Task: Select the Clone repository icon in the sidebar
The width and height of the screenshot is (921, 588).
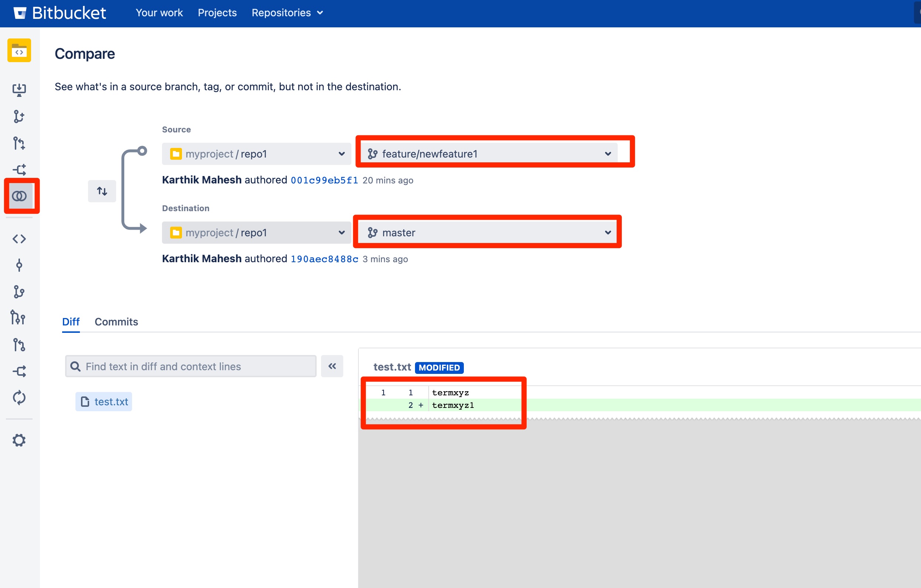Action: (19, 89)
